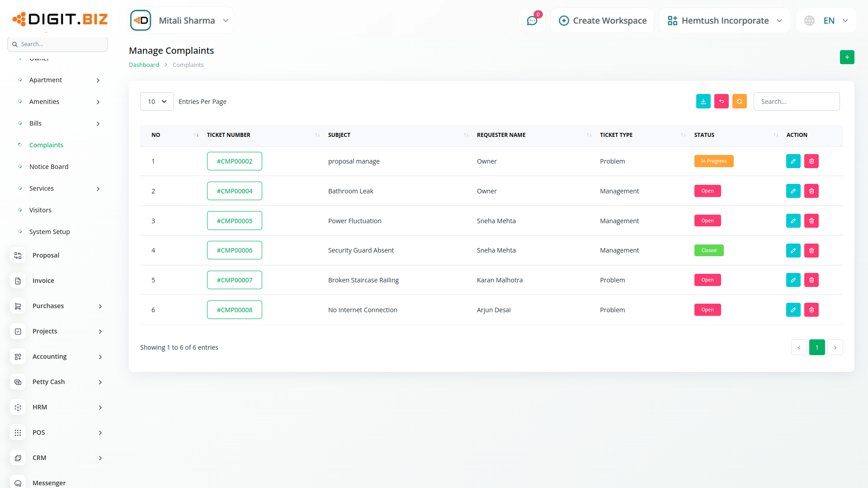Click the pink undo reset icon
Screen dimensions: 868x488
pos(721,102)
